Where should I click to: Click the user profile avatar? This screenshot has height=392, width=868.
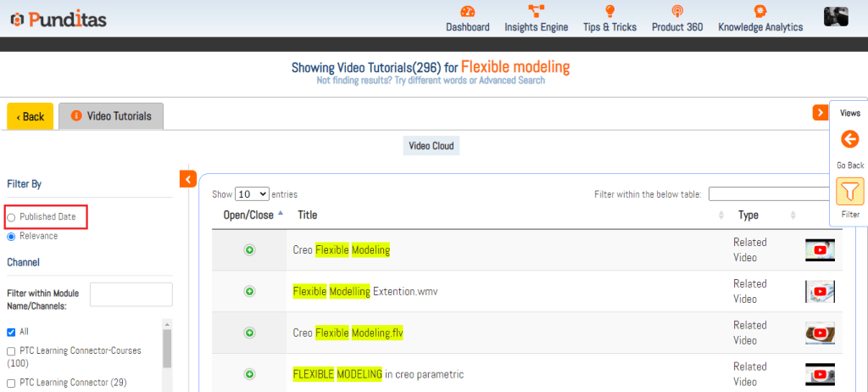[837, 17]
